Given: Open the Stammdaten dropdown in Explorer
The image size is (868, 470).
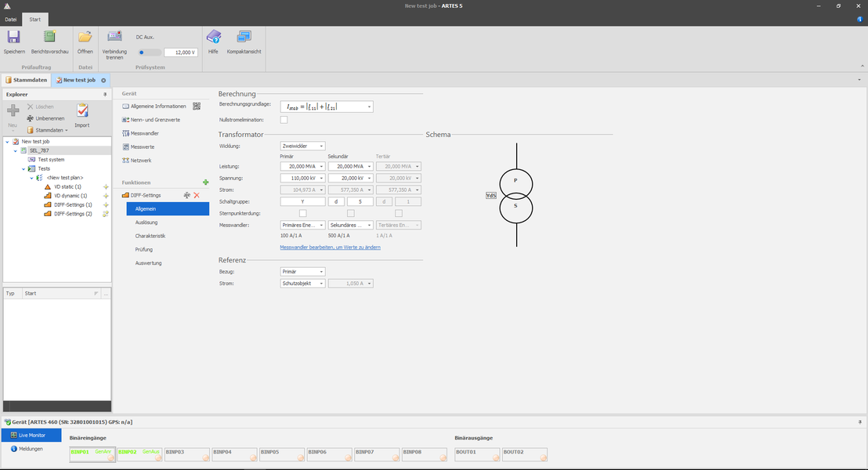Looking at the screenshot, I should click(x=48, y=130).
